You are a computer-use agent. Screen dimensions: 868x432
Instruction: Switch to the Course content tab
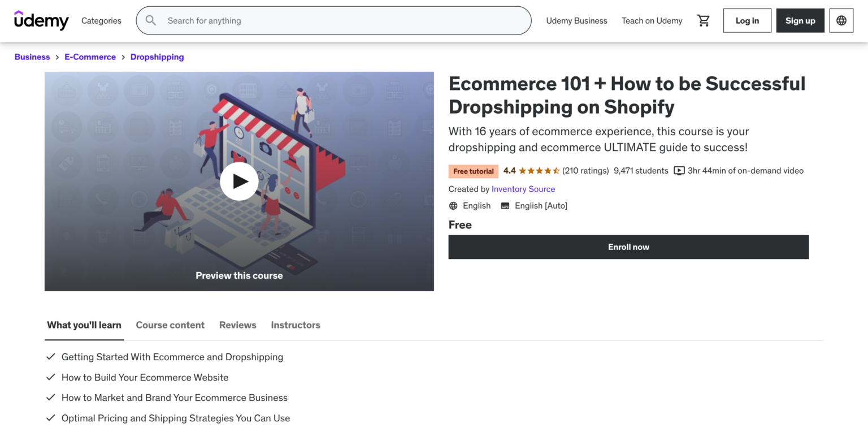(x=170, y=325)
